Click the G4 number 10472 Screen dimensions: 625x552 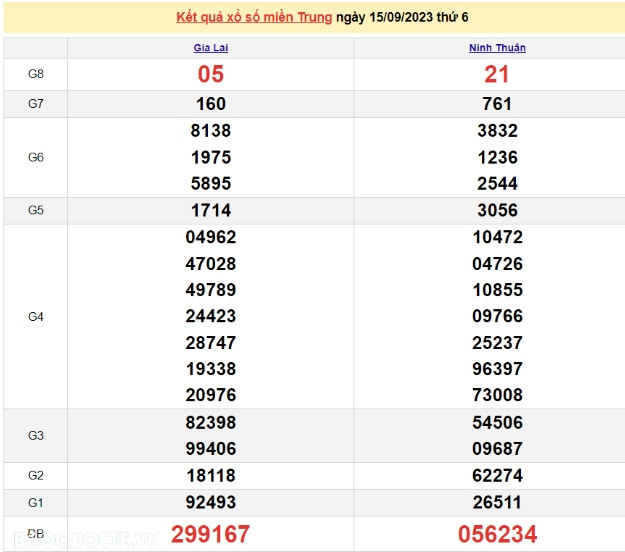497,237
